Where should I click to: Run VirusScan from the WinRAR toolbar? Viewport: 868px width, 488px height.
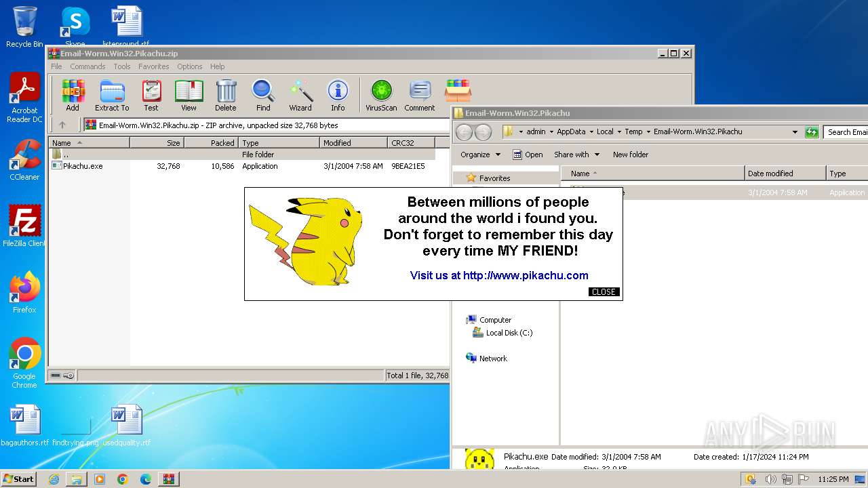tap(381, 95)
